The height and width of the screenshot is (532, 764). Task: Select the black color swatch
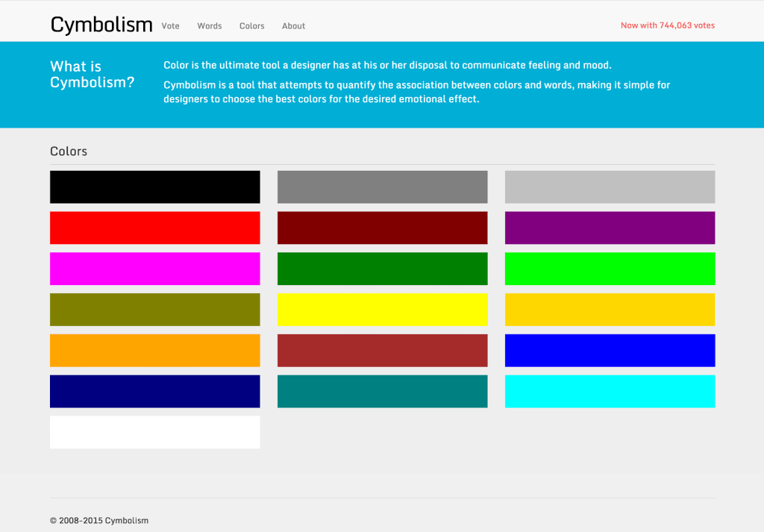click(154, 187)
